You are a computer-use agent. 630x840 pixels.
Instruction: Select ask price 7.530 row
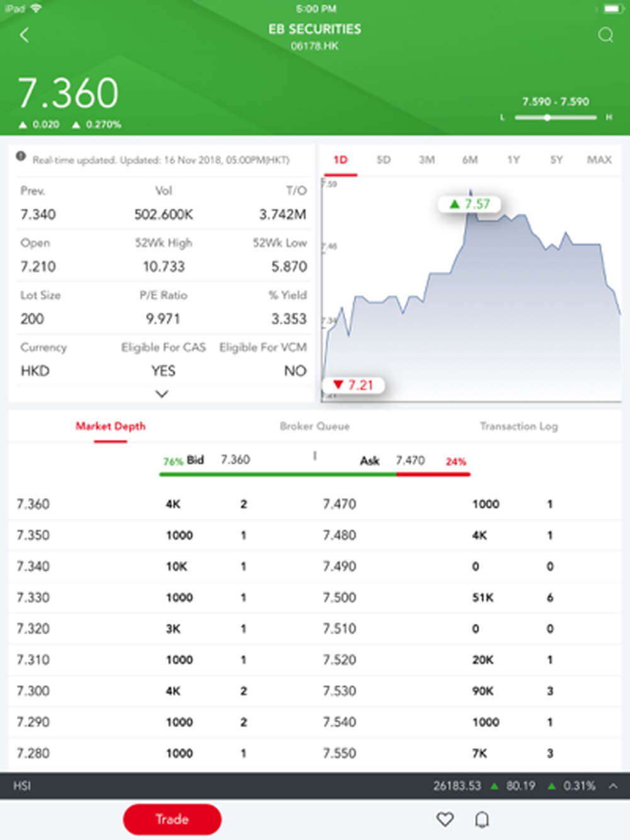tap(469, 691)
